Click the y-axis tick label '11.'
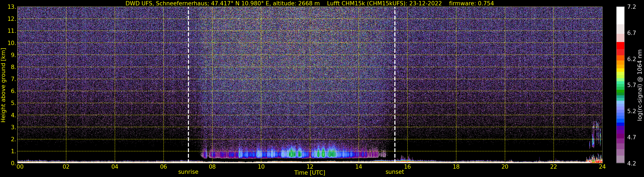 (12, 31)
